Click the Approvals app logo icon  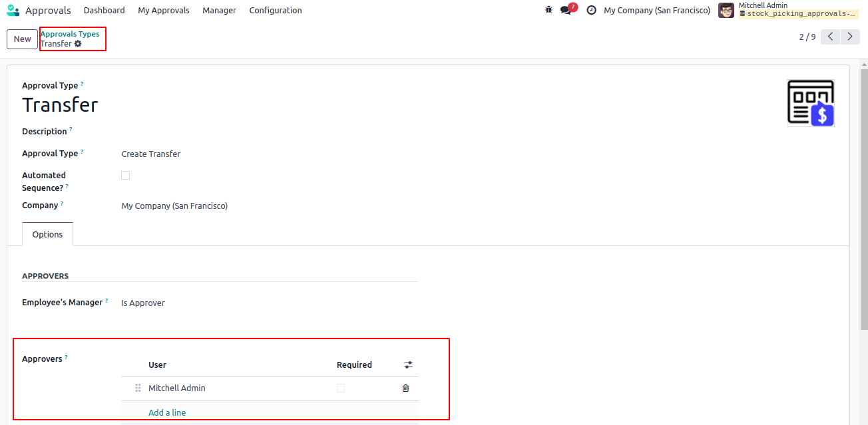(13, 11)
